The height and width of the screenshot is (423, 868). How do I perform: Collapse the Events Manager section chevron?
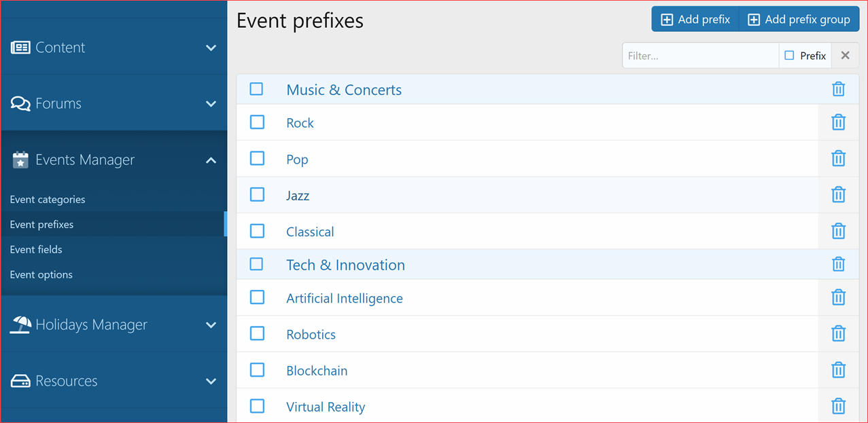coord(211,160)
